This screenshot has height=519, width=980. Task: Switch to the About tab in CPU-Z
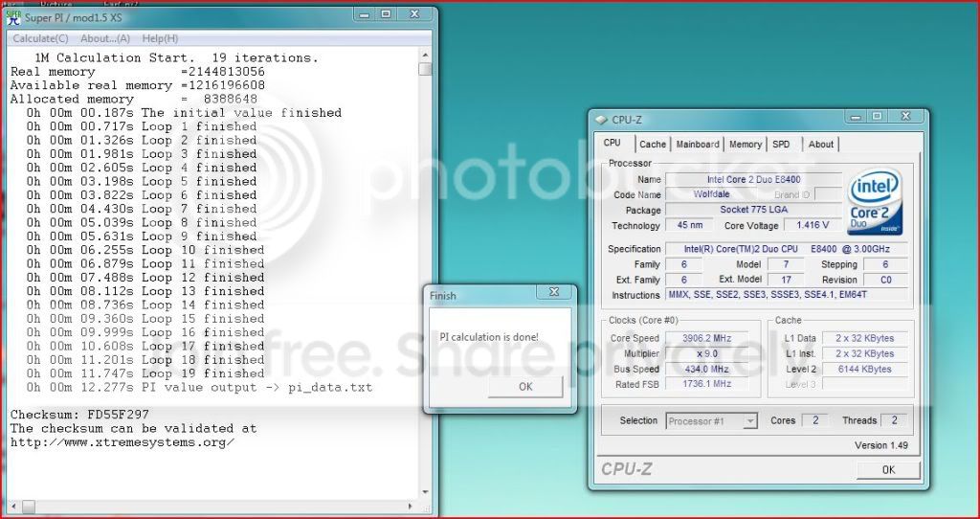(x=820, y=144)
